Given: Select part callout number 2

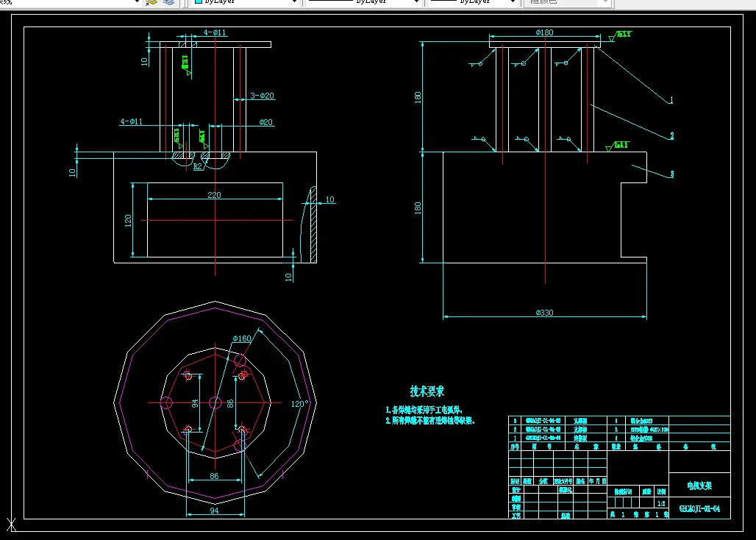Looking at the screenshot, I should pos(671,136).
